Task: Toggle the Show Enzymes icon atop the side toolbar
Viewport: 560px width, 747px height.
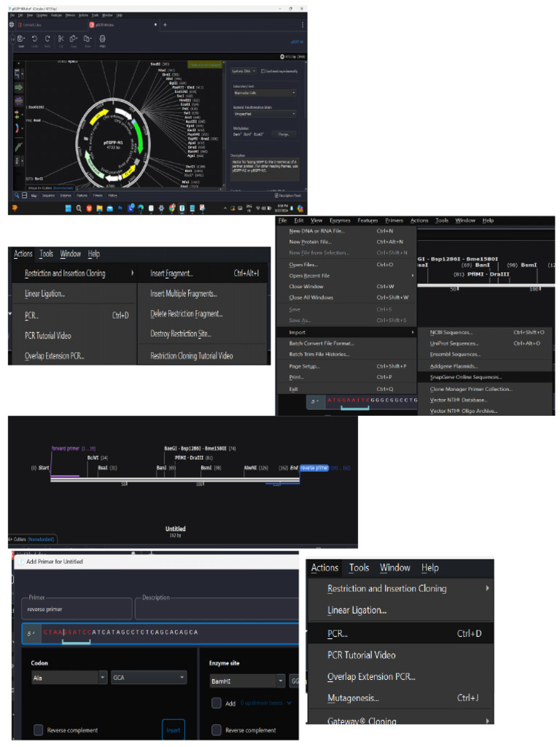Action: click(x=18, y=74)
